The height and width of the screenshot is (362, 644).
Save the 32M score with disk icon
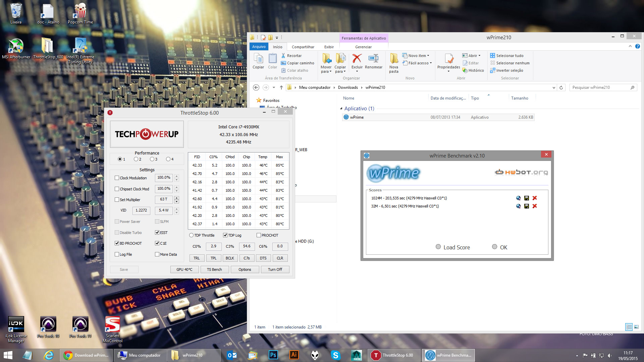click(x=527, y=206)
